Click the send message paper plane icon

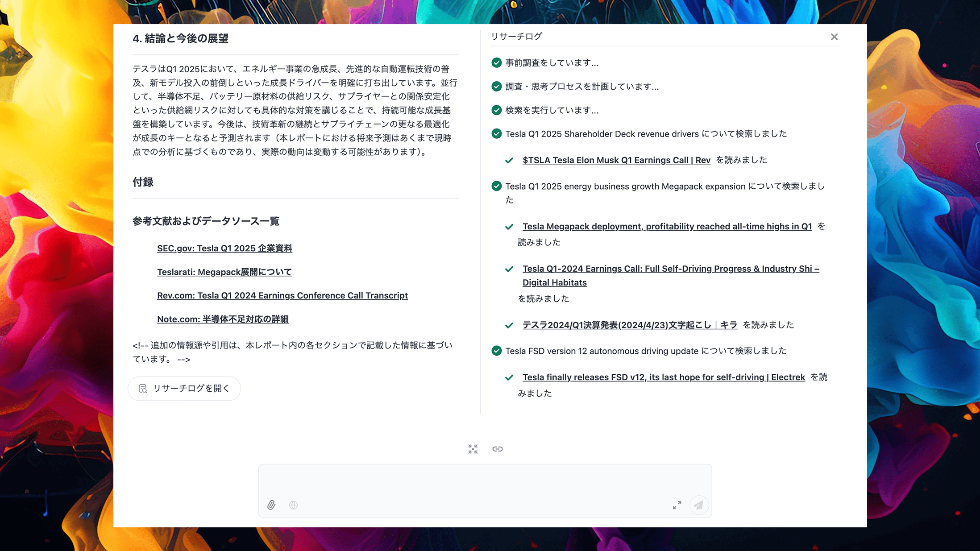point(698,505)
